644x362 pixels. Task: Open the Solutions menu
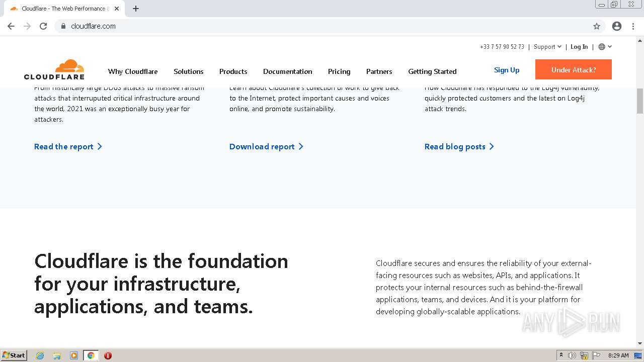pos(189,71)
